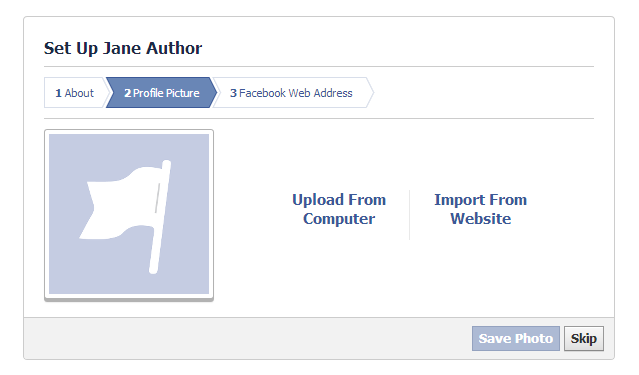Click the divider between Upload and Import

coord(410,215)
